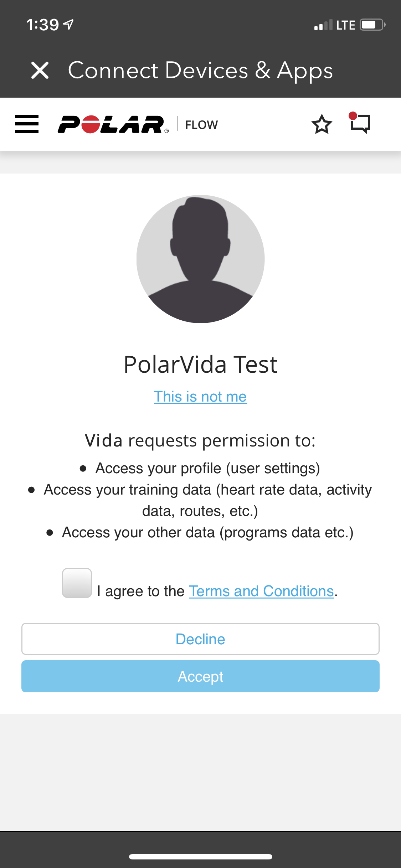Tap the FLOW label beside logo
401x868 pixels.
click(201, 125)
